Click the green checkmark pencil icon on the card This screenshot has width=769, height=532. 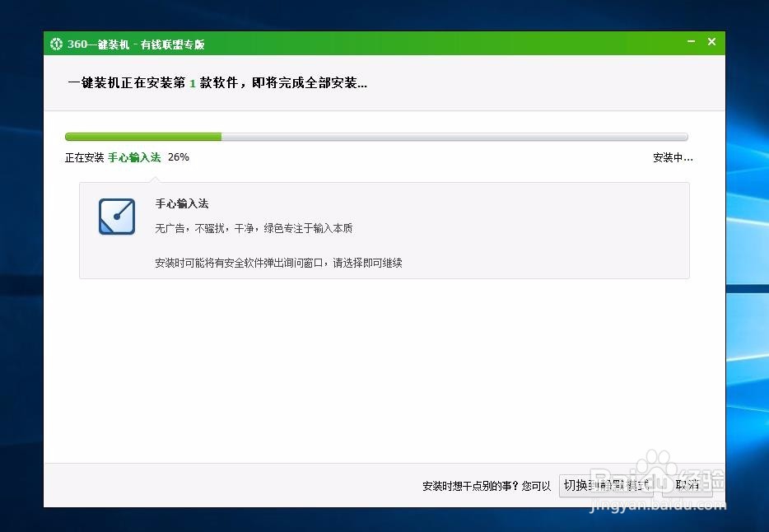click(116, 217)
